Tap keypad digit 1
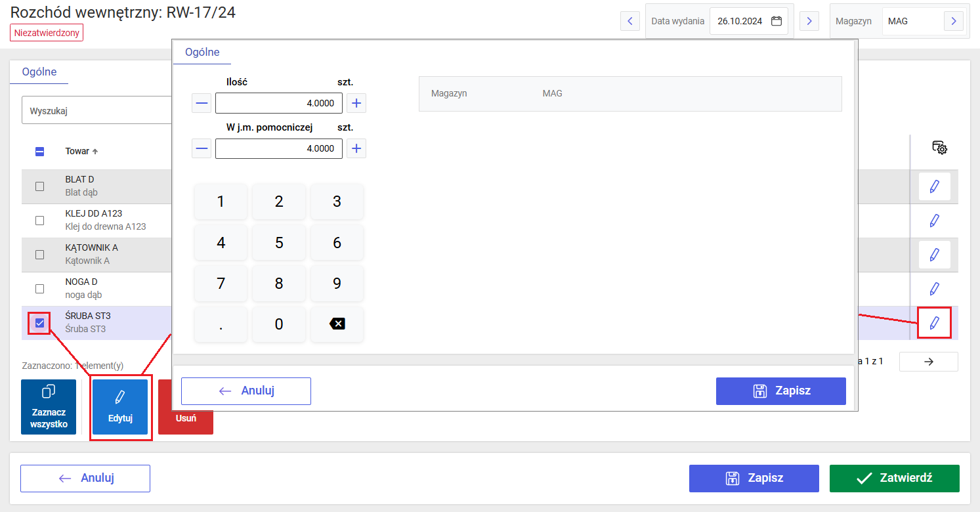The image size is (980, 512). click(221, 202)
